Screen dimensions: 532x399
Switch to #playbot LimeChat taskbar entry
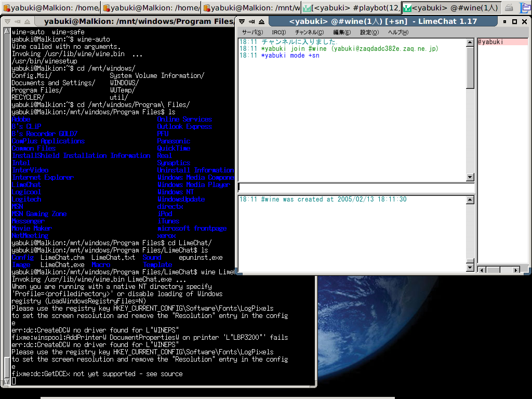(351, 7)
